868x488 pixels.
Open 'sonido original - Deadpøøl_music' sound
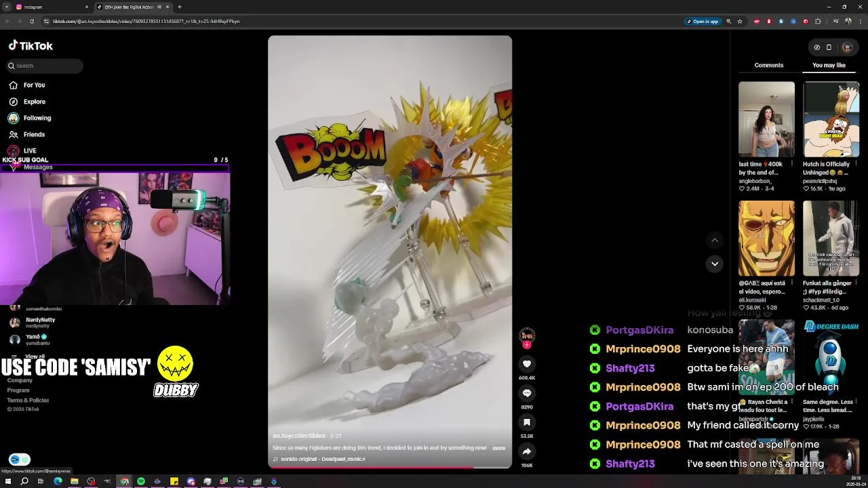(x=319, y=459)
